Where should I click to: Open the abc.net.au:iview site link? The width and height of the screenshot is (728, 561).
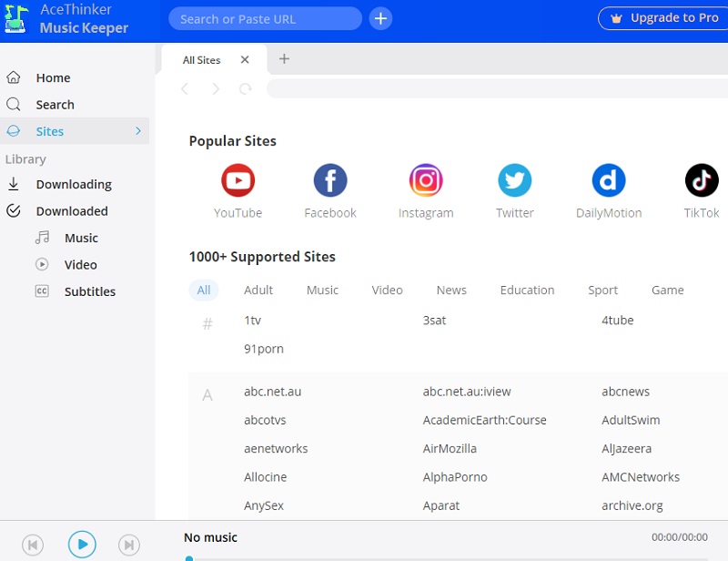click(x=467, y=392)
